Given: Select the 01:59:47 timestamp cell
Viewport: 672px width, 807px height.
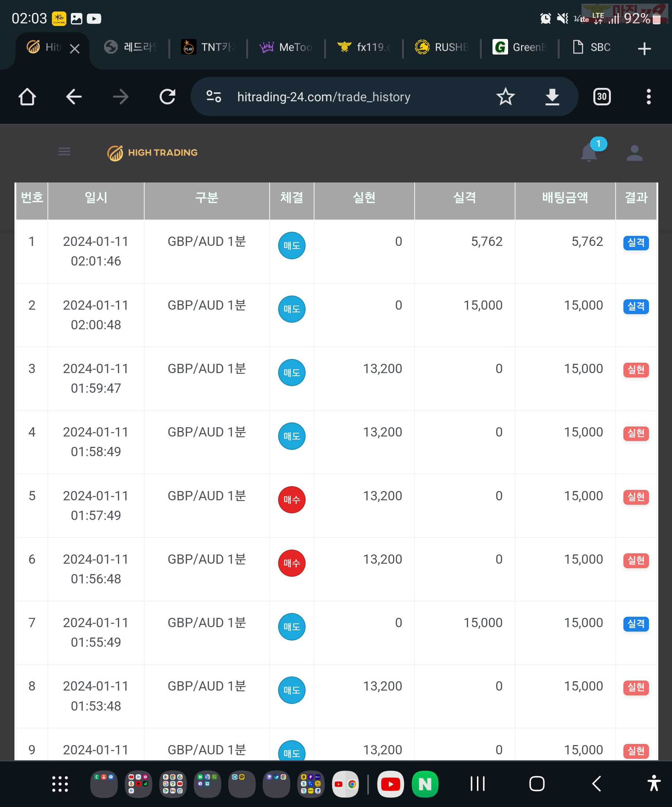Looking at the screenshot, I should pyautogui.click(x=96, y=388).
